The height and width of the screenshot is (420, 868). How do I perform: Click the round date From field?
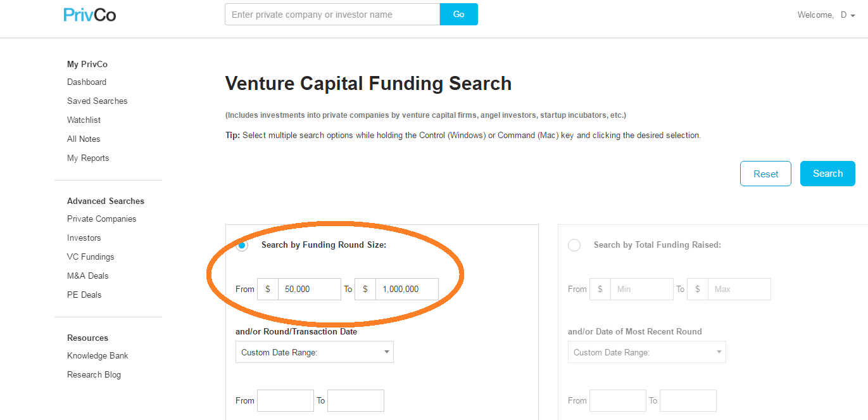[286, 400]
